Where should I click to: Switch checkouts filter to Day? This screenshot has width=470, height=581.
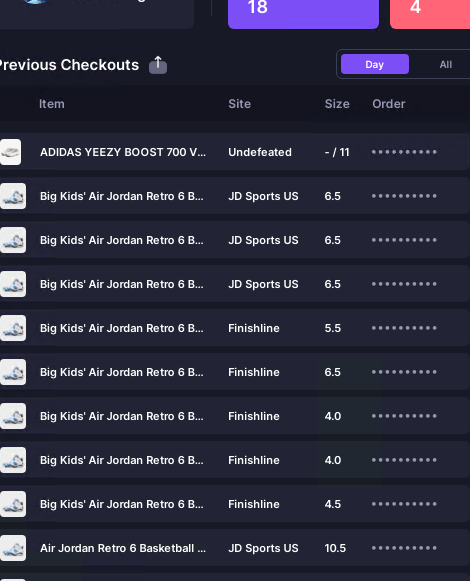point(375,64)
